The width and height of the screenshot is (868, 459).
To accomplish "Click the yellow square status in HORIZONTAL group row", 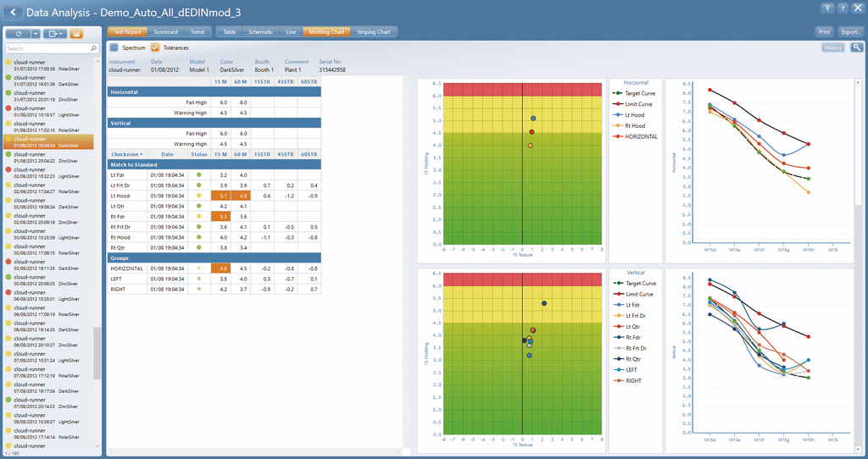I will 199,268.
